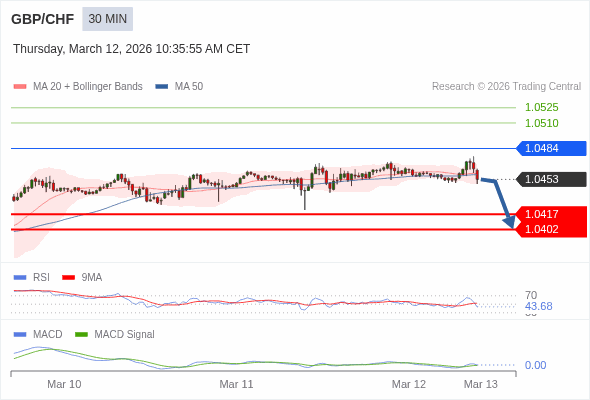
Task: Click the Mar 10 date axis label
Action: coord(64,384)
